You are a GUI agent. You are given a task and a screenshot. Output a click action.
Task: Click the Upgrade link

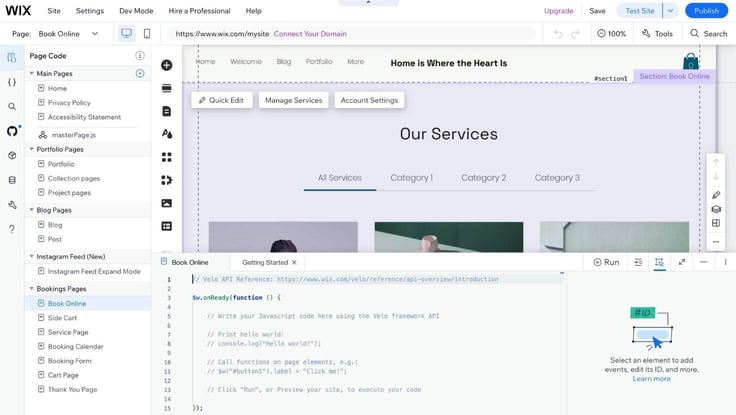click(559, 11)
